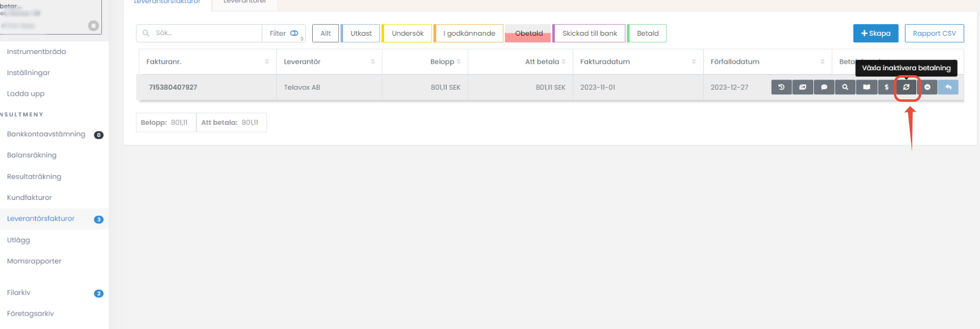This screenshot has height=329, width=980.
Task: Click the 'Att betala: 801,11' summary box
Action: (x=231, y=122)
